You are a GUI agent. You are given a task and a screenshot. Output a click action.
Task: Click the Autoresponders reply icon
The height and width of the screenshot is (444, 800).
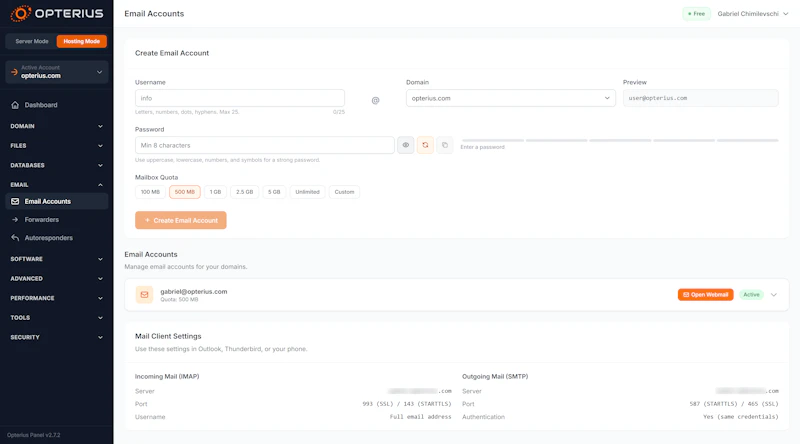[15, 238]
